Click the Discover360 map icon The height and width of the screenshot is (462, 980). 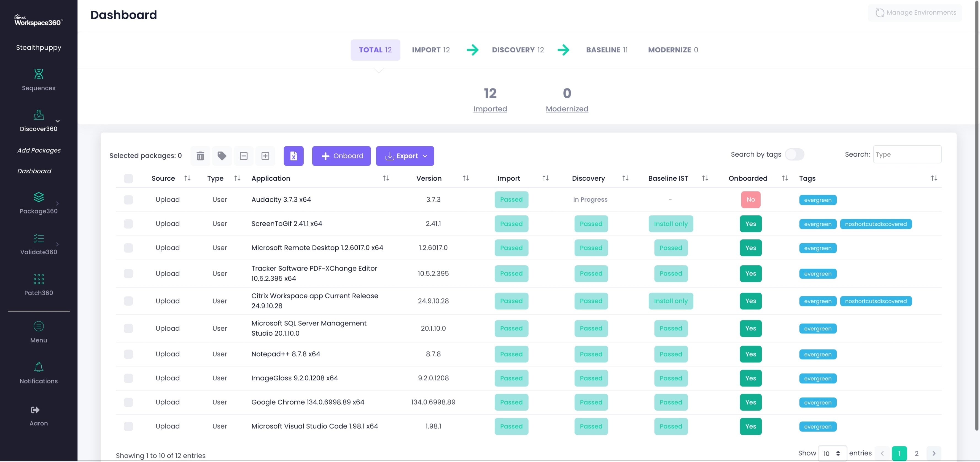point(38,115)
